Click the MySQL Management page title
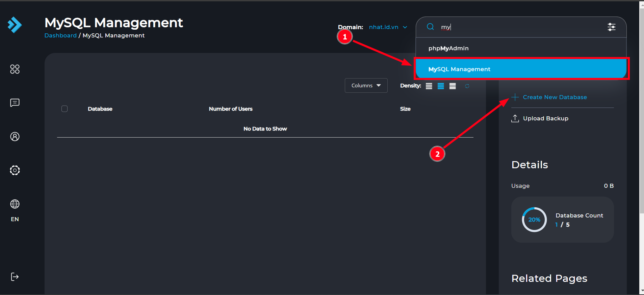Image resolution: width=644 pixels, height=295 pixels. click(x=114, y=23)
